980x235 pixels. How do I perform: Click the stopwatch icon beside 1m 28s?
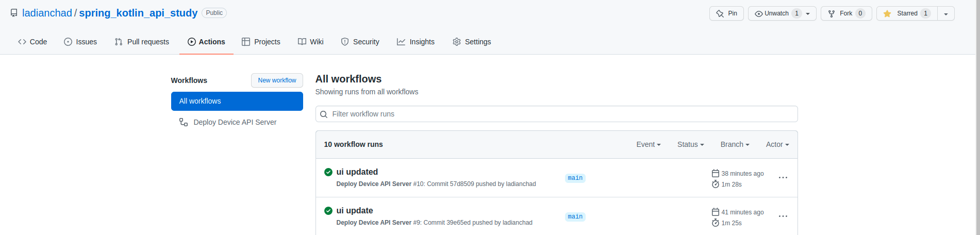click(x=716, y=184)
